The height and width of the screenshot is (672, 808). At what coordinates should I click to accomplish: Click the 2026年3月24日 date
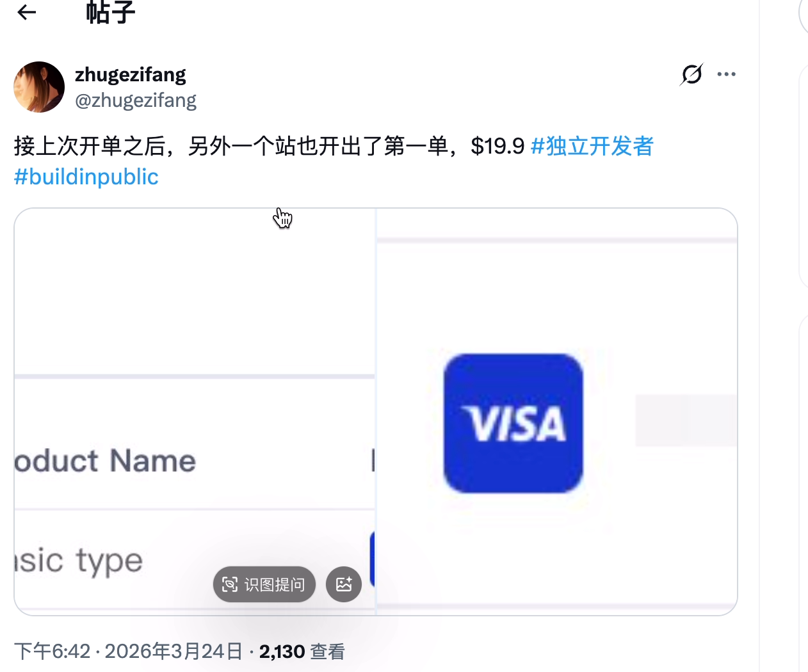tap(174, 652)
